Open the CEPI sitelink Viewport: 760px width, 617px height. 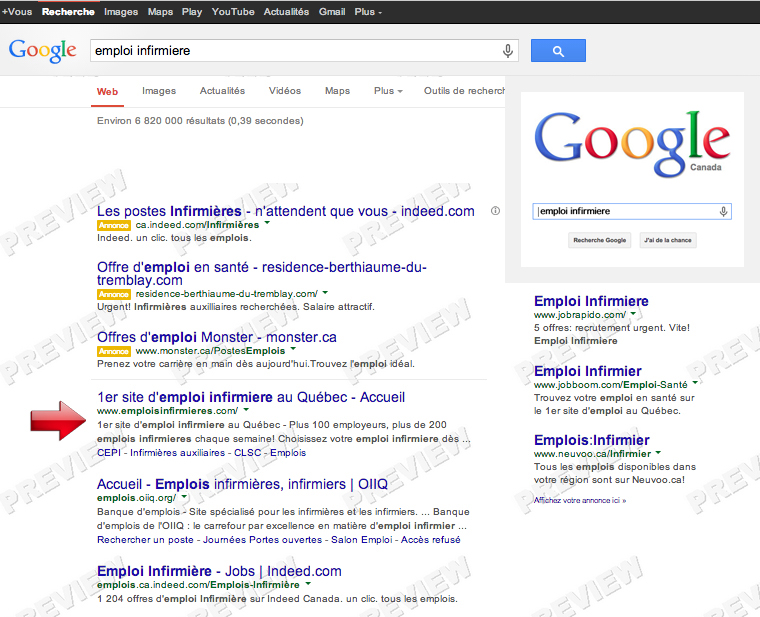(109, 453)
